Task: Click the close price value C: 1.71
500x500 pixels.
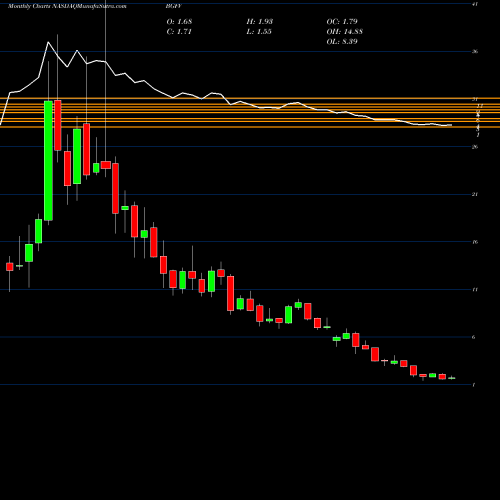Action: 179,32
